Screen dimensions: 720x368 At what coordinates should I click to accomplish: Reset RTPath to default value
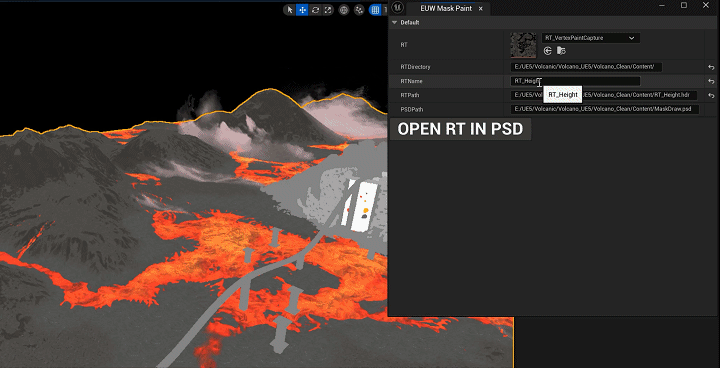[x=711, y=96]
